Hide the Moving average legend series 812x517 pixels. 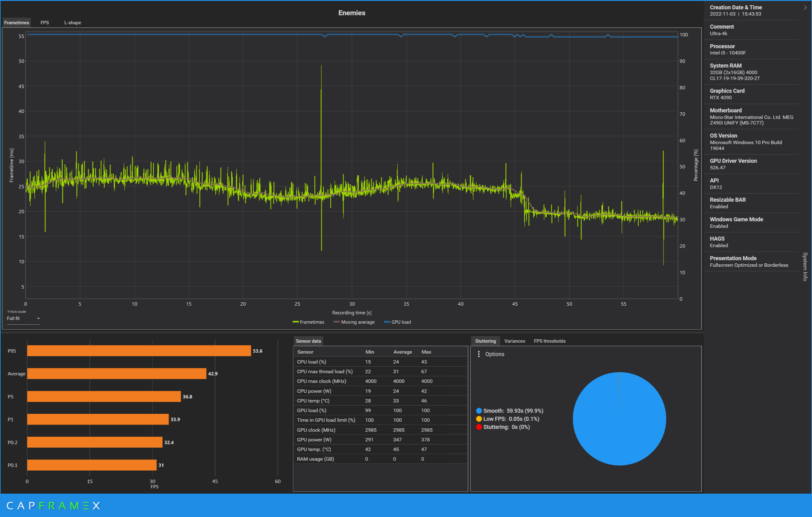pos(354,322)
